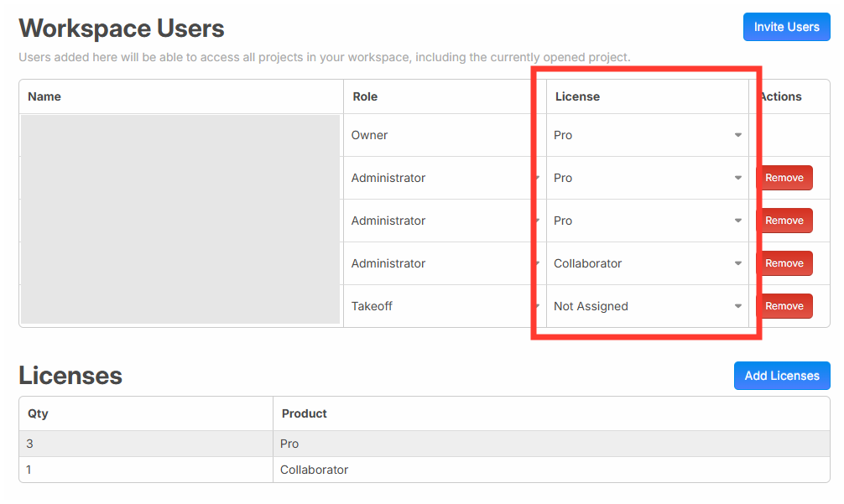This screenshot has height=504, width=844.
Task: Select the Pro row in Licenses table
Action: [424, 444]
